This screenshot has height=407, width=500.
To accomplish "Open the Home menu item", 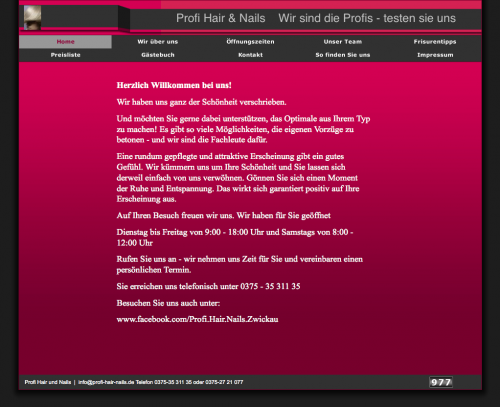I will pos(65,42).
